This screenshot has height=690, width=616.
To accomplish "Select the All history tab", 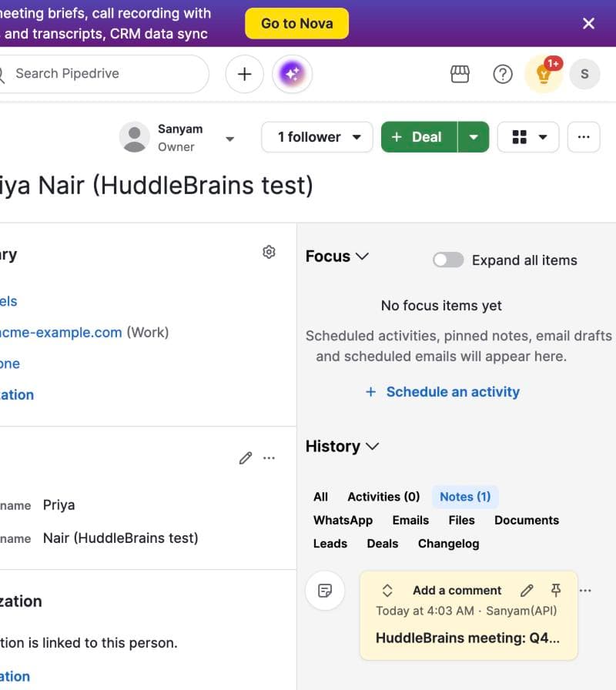I will pyautogui.click(x=321, y=497).
